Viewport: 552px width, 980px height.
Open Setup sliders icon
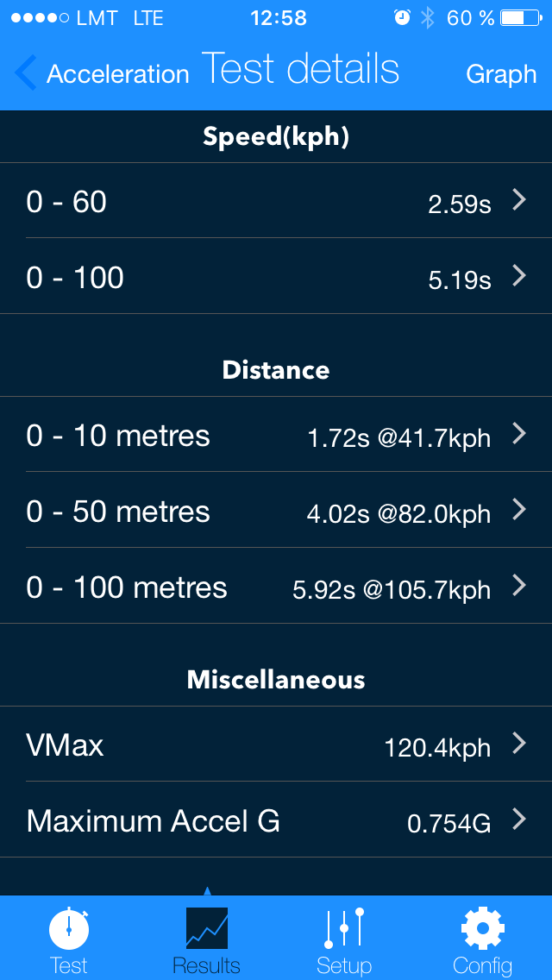click(x=344, y=928)
